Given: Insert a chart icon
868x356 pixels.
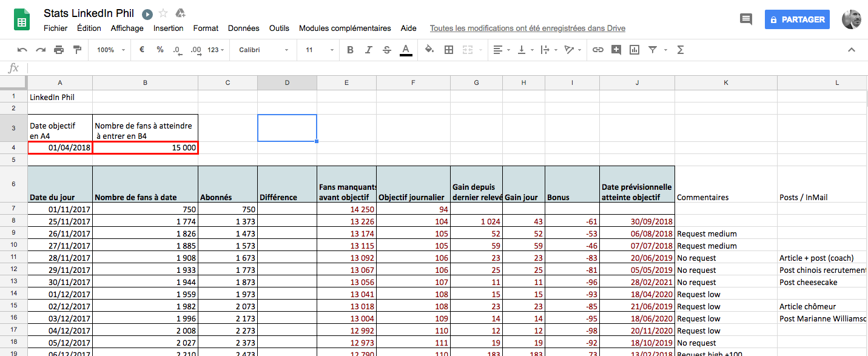Looking at the screenshot, I should (634, 50).
